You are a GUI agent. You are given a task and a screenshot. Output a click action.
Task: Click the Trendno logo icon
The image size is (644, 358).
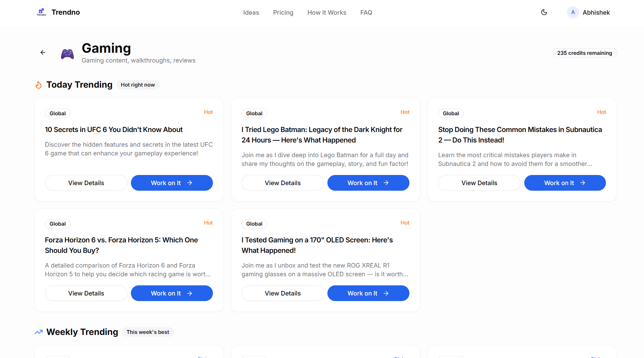tap(42, 12)
